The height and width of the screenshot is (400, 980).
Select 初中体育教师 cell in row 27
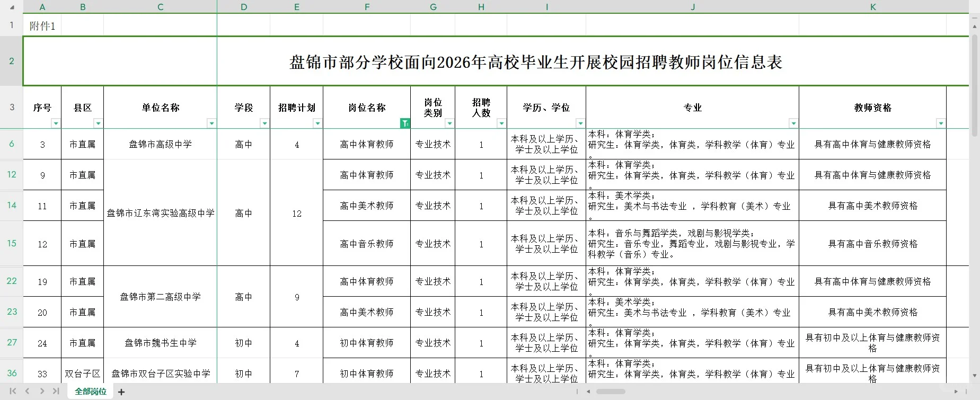[x=367, y=343]
